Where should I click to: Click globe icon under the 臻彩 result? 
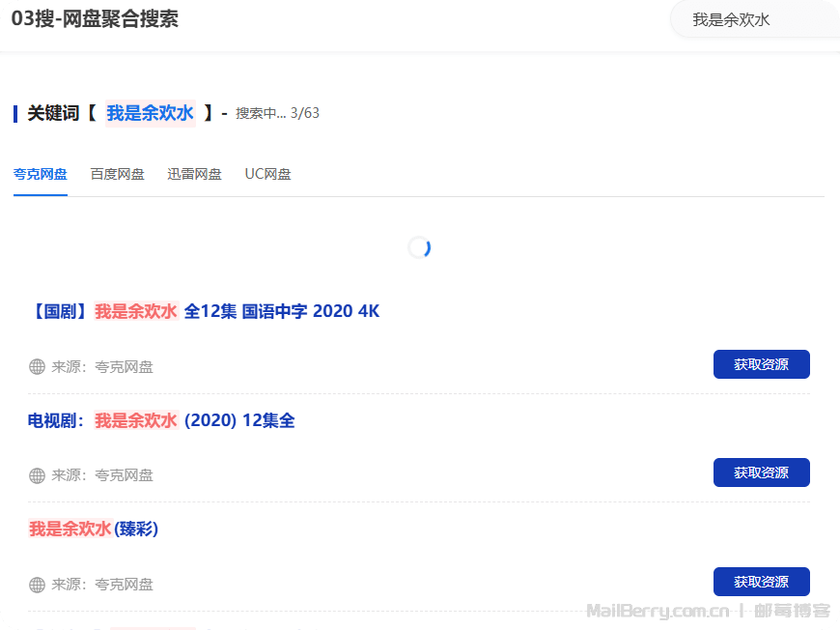[37, 585]
